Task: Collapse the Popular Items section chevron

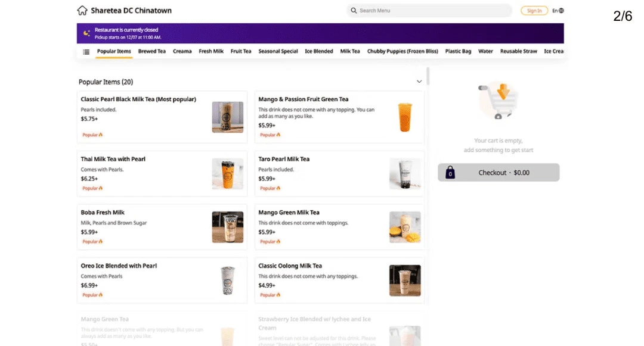Action: click(x=419, y=82)
